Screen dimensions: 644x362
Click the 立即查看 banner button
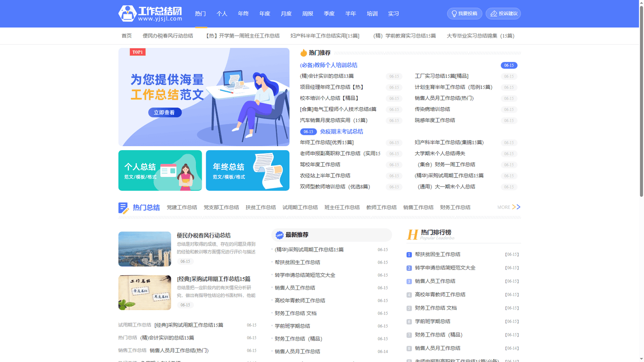[165, 112]
